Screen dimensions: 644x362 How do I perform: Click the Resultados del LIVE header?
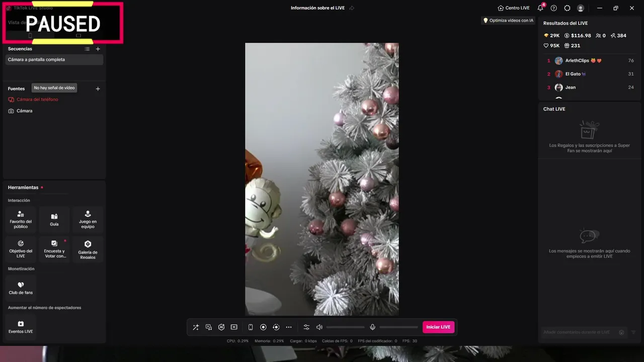click(566, 23)
